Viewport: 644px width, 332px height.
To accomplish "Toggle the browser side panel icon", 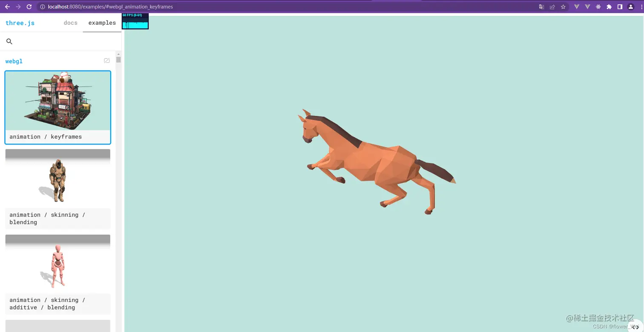I will 620,7.
